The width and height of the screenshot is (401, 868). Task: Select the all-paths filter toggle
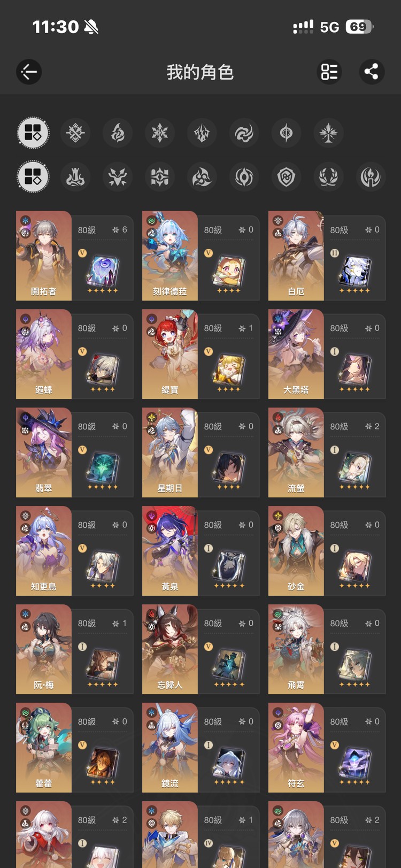pos(33,176)
